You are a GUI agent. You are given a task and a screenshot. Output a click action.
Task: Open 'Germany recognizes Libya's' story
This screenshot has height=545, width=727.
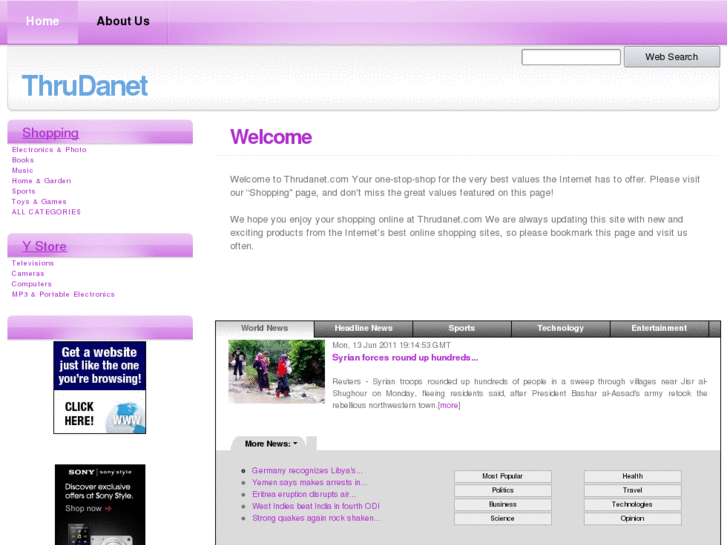[307, 470]
